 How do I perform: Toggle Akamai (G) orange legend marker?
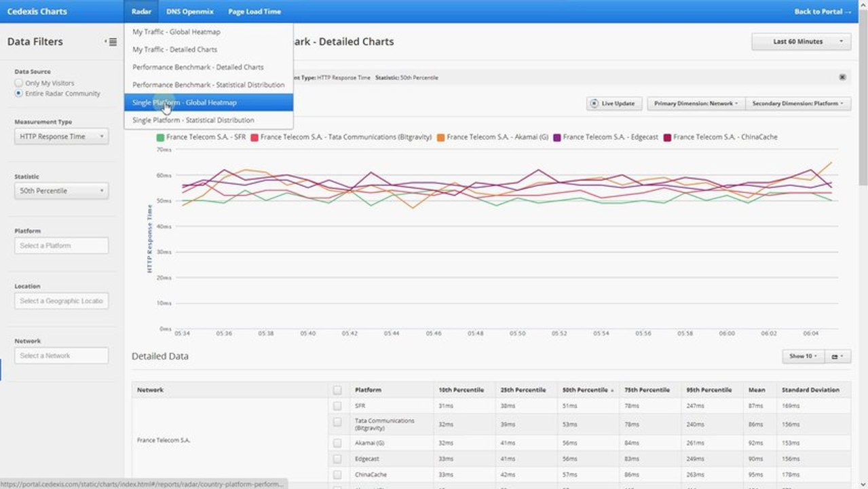[440, 137]
